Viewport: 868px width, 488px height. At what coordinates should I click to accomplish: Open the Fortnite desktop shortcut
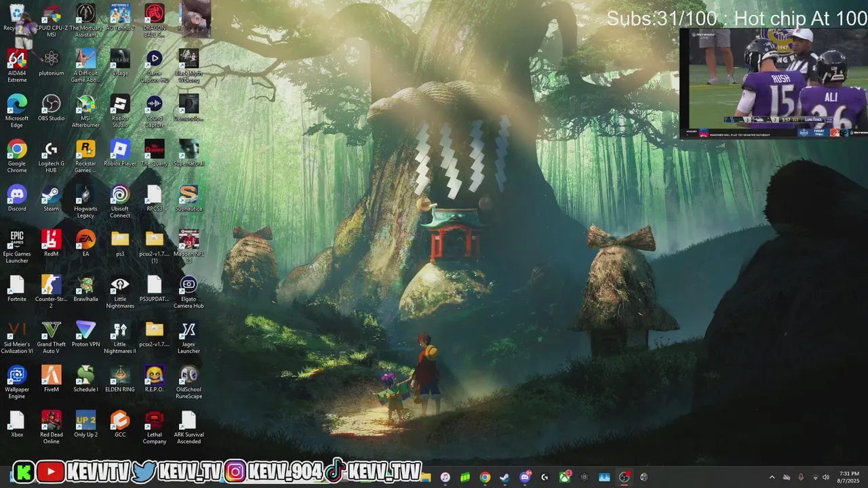point(17,289)
